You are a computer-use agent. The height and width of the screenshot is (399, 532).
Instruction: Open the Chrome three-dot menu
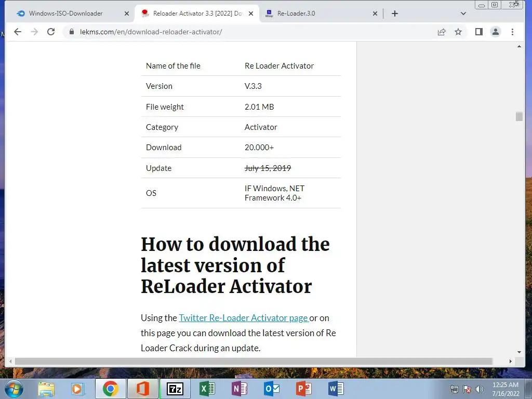click(x=512, y=32)
